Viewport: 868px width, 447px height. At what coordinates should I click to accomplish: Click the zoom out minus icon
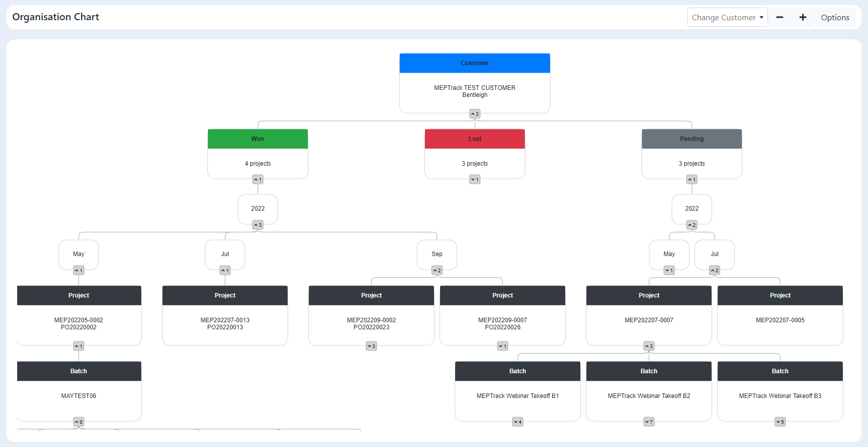click(779, 17)
